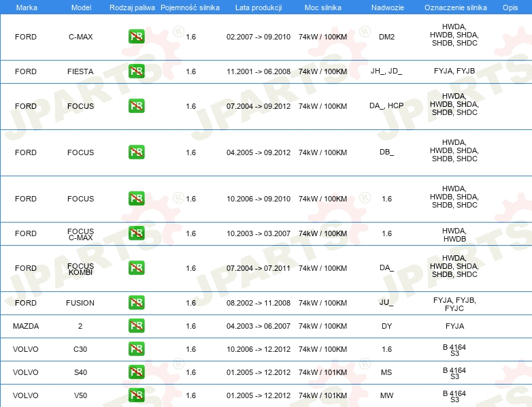Click the date range 08.2002 -> 11.2008

pyautogui.click(x=259, y=303)
